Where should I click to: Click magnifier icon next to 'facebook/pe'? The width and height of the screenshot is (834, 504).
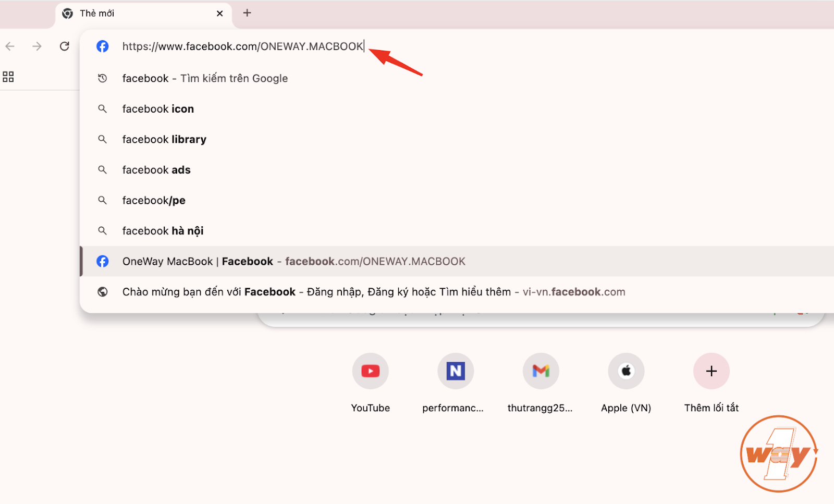(103, 200)
